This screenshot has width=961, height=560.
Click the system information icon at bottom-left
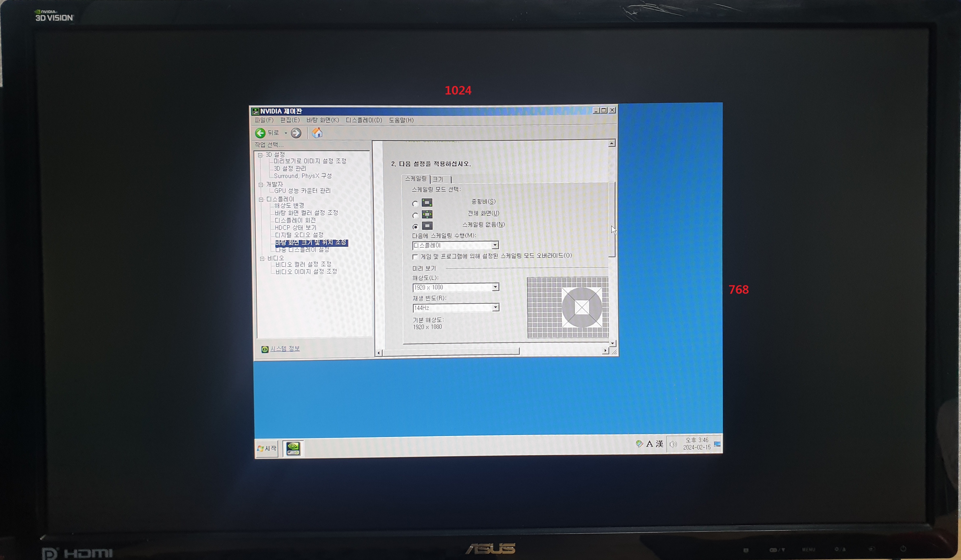pyautogui.click(x=265, y=349)
